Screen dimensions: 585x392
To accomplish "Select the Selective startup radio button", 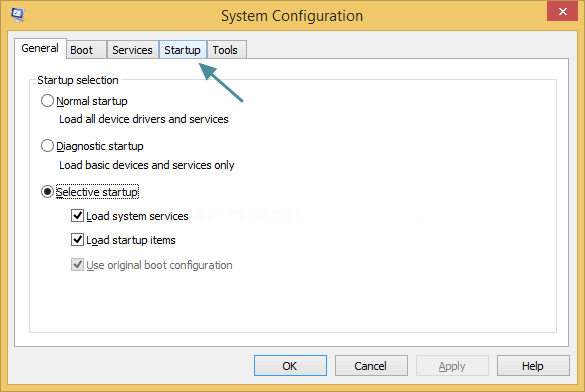I will (x=47, y=192).
